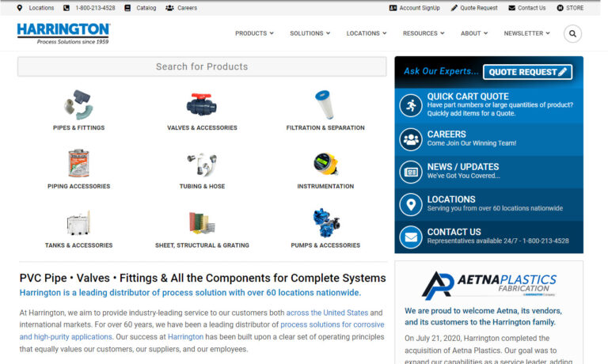Screen dimensions: 608x364
Task: Click into Search for Products field
Action: (202, 66)
